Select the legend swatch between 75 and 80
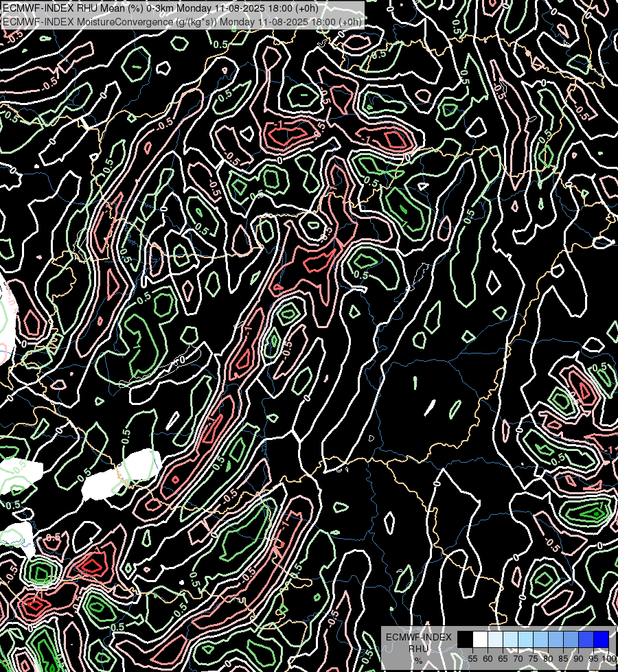 pos(540,639)
